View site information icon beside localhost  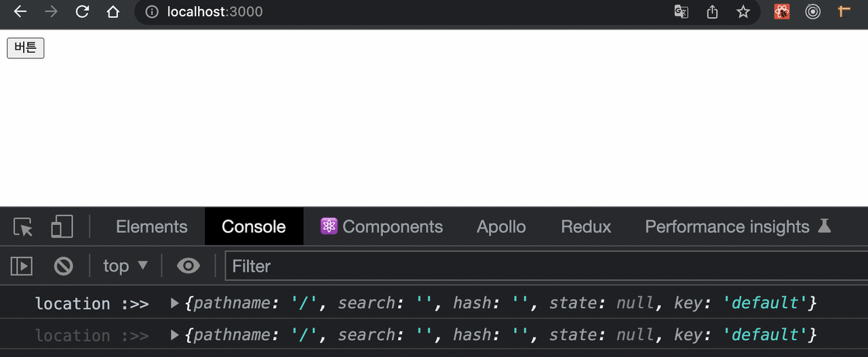153,12
